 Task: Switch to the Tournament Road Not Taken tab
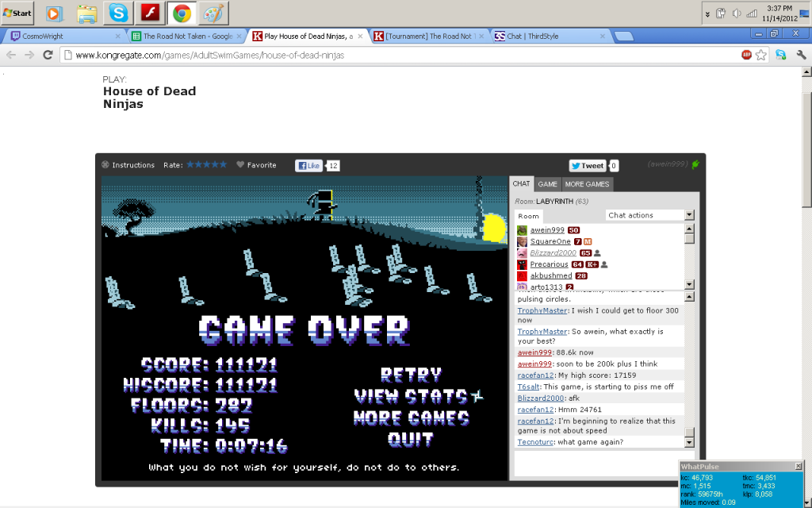[429, 37]
